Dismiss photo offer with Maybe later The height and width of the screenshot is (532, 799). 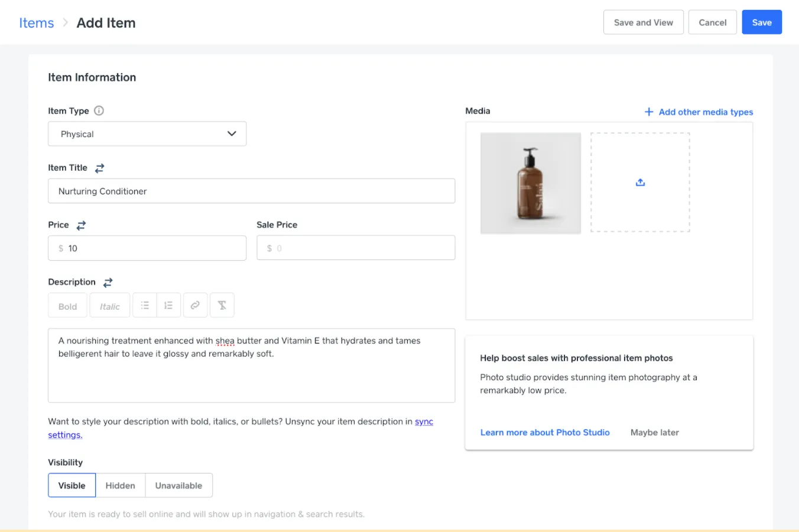pyautogui.click(x=654, y=432)
